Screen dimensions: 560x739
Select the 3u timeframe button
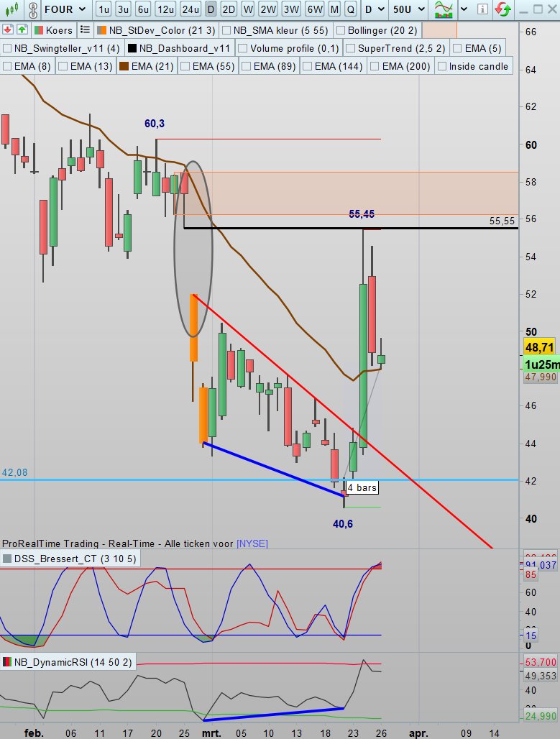123,9
